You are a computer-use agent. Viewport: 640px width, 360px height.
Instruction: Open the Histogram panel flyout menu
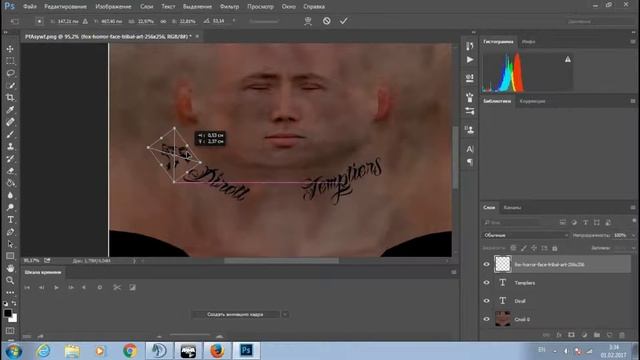[x=633, y=42]
